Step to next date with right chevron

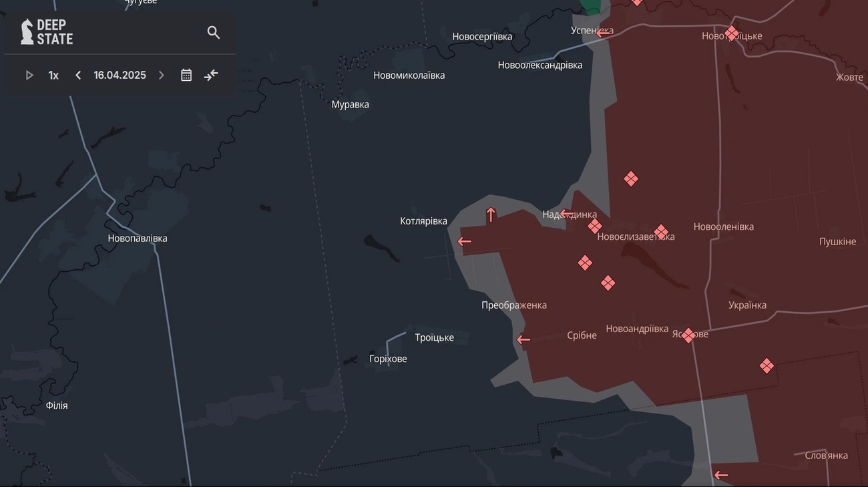pyautogui.click(x=161, y=75)
